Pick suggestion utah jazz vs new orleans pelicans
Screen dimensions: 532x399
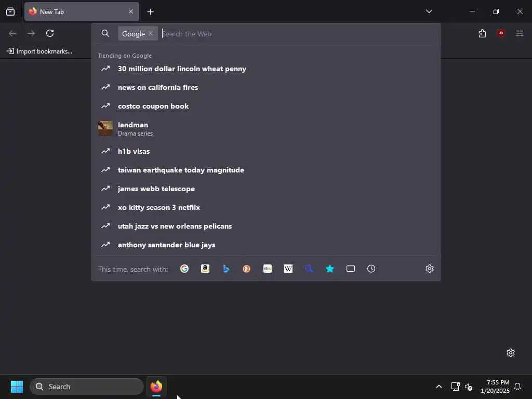tap(266, 225)
